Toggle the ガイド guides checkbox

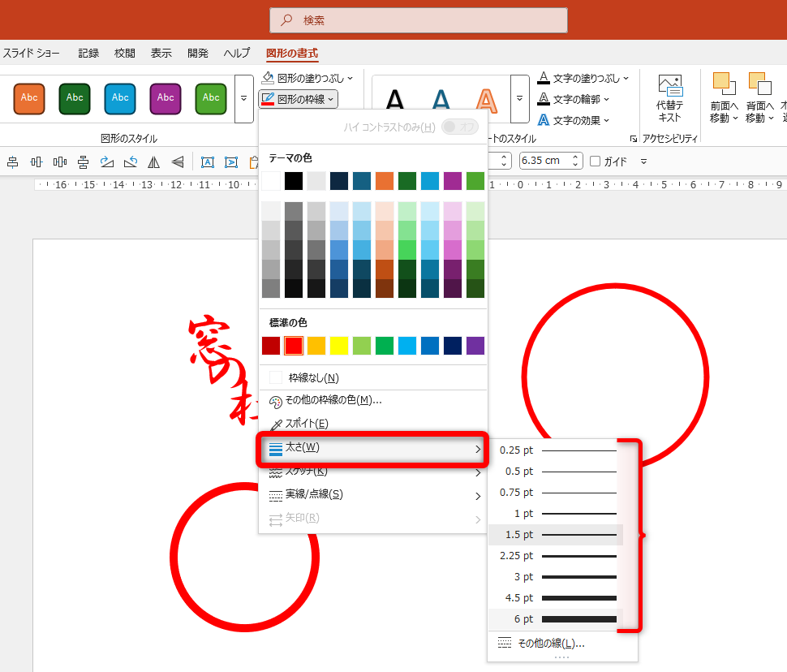point(596,161)
